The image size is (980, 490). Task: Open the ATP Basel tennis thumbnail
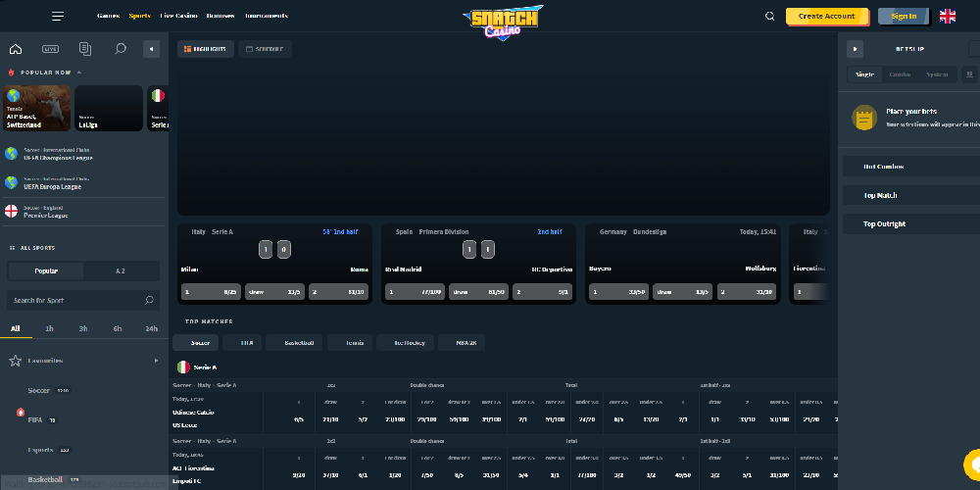pos(37,108)
